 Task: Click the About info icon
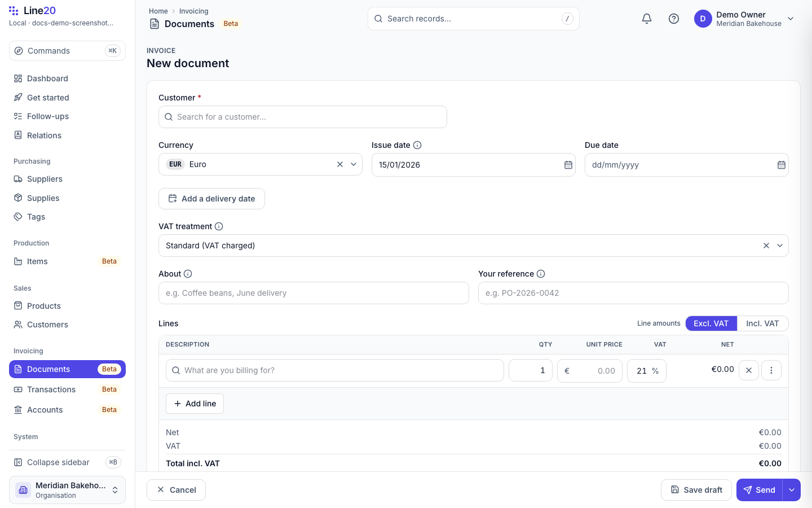pyautogui.click(x=188, y=274)
